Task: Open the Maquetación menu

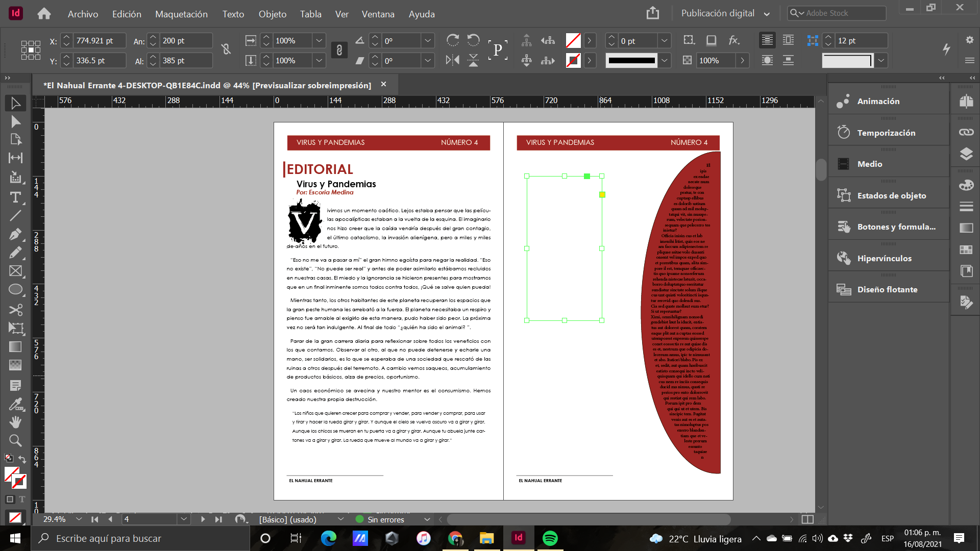Action: click(x=181, y=14)
